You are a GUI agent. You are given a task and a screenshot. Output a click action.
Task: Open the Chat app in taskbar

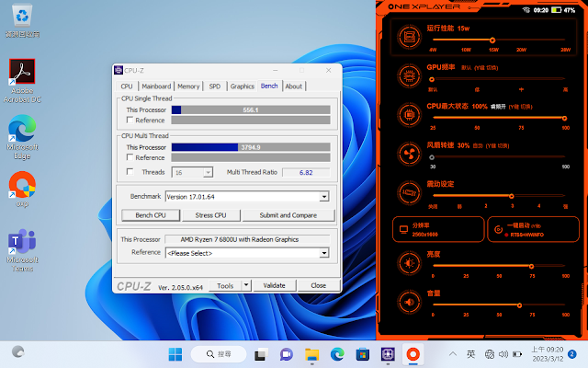coord(287,354)
